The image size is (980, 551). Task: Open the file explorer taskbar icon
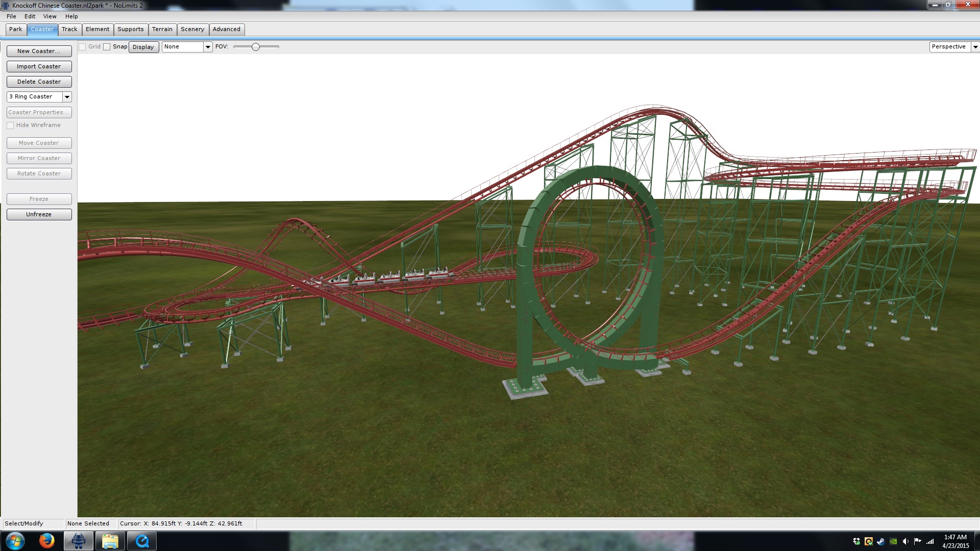click(110, 541)
